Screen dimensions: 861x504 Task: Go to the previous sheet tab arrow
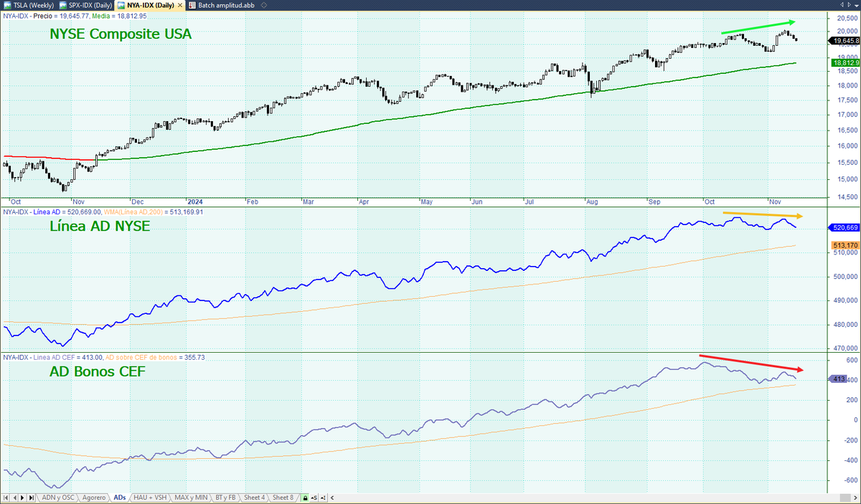(x=14, y=497)
